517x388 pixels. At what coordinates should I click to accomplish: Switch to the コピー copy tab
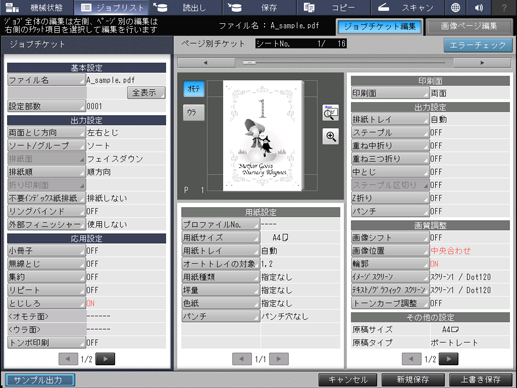(x=333, y=7)
